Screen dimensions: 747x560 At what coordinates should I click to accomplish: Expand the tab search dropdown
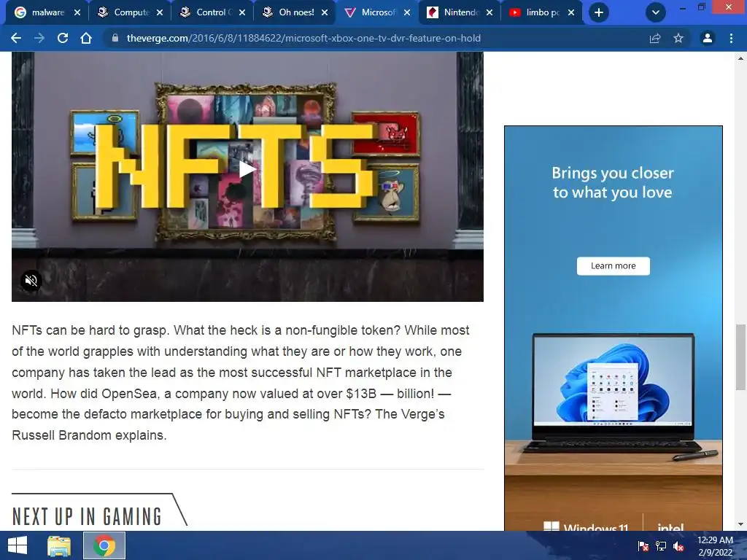(656, 12)
